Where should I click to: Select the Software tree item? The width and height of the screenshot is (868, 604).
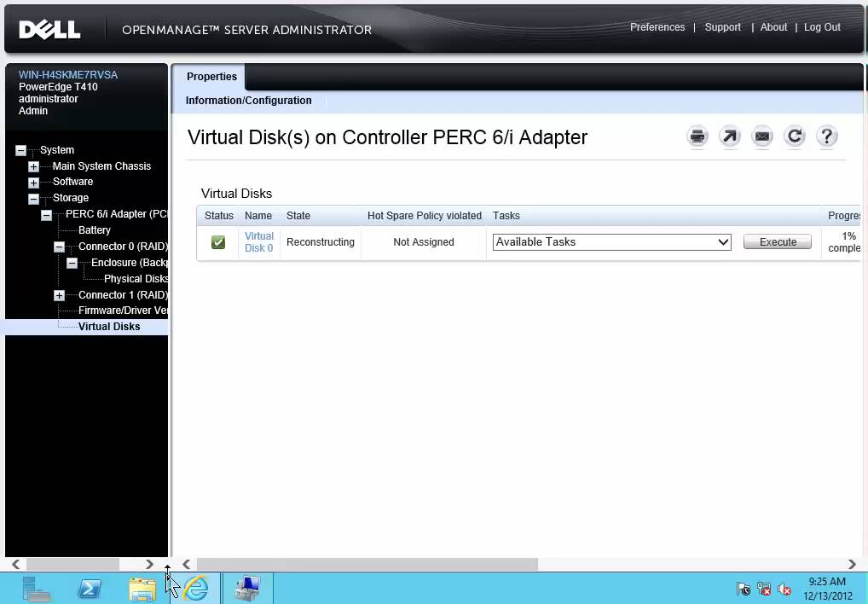click(72, 182)
